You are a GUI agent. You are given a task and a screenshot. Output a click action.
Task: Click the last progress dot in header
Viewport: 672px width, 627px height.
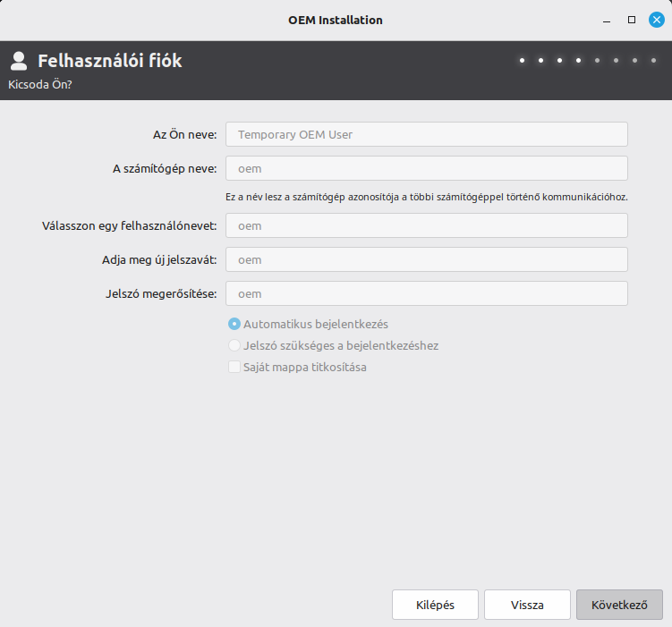[653, 61]
